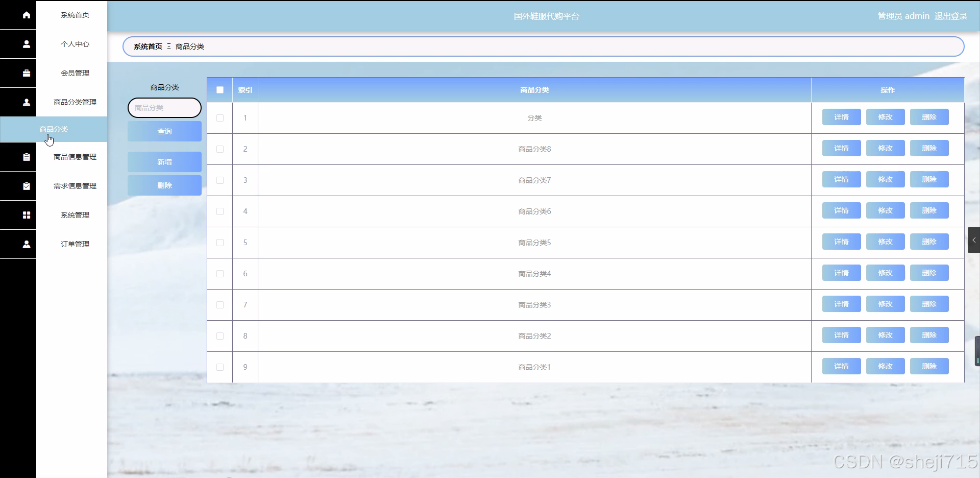Select the highlighted 商品分类 submenu item
The height and width of the screenshot is (478, 980).
click(54, 129)
